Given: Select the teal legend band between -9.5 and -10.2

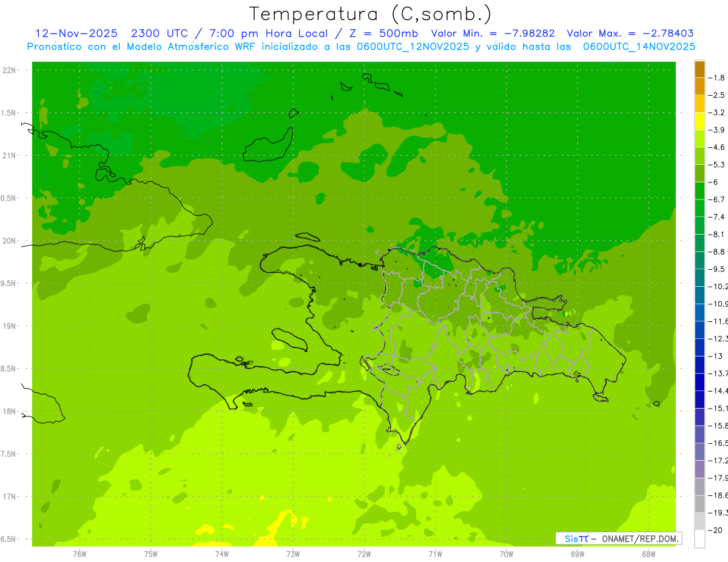Looking at the screenshot, I should (699, 278).
